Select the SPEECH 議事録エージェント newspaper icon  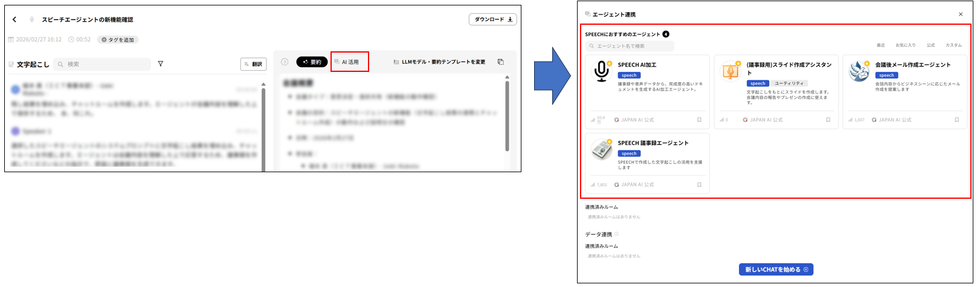click(x=601, y=149)
